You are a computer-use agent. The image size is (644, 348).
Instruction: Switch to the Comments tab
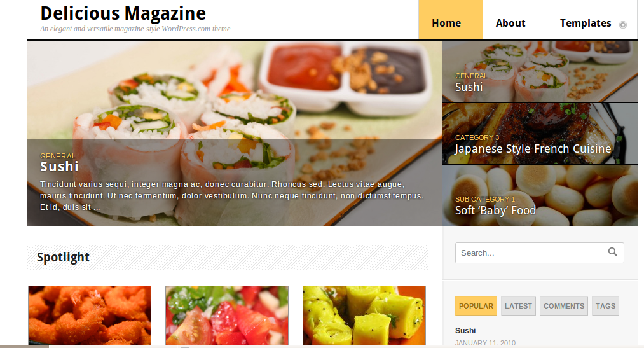[x=563, y=306]
